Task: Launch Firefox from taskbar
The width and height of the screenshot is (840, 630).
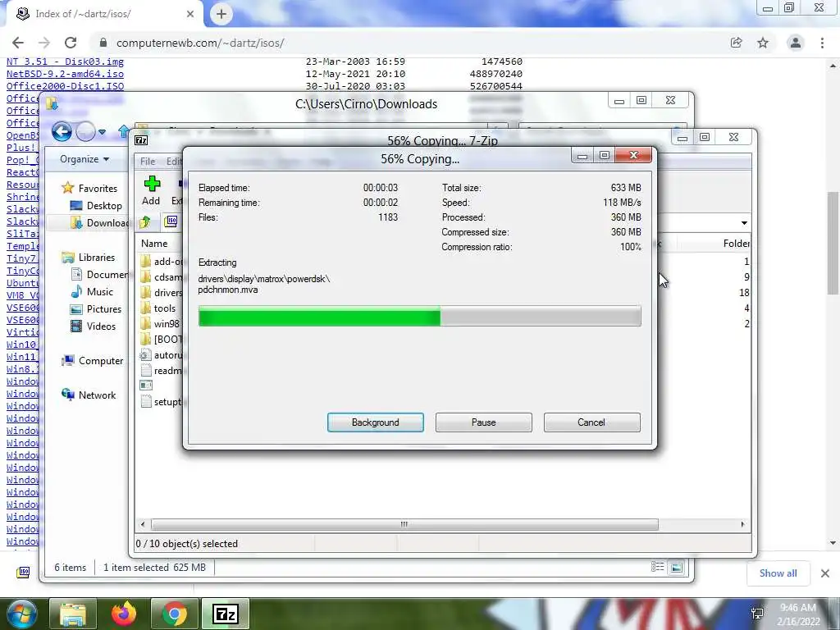Action: [x=124, y=614]
